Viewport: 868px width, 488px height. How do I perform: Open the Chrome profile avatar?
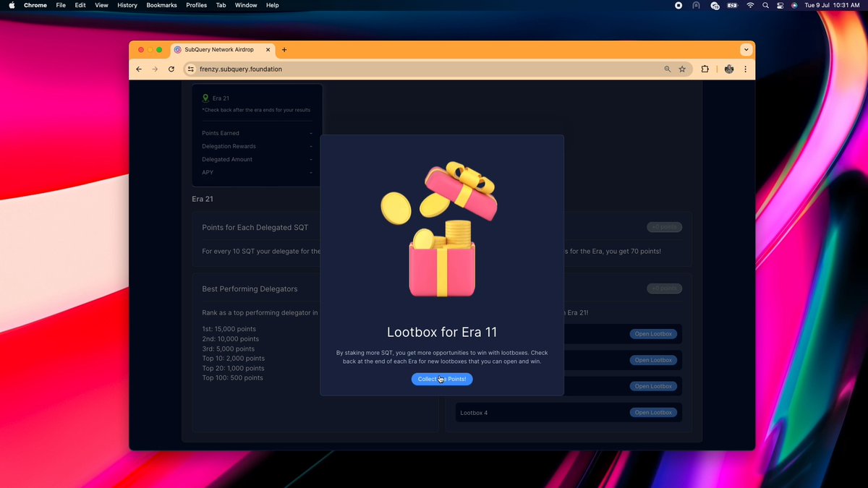(729, 69)
